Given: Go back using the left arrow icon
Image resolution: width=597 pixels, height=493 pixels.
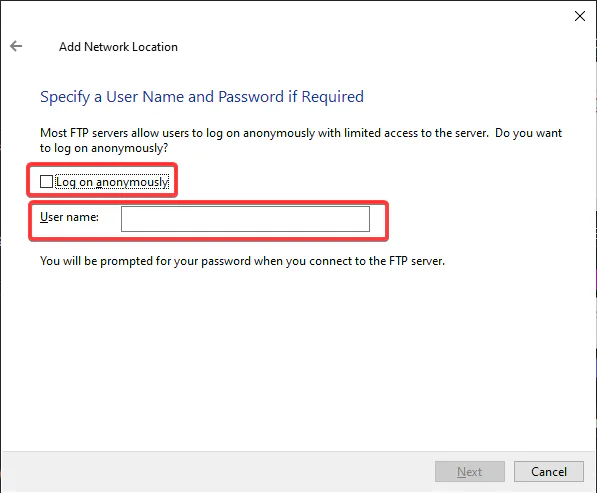Looking at the screenshot, I should click(16, 46).
